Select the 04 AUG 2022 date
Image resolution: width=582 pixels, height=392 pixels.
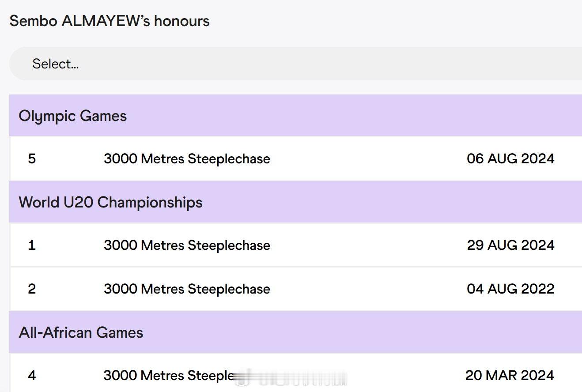[510, 289]
